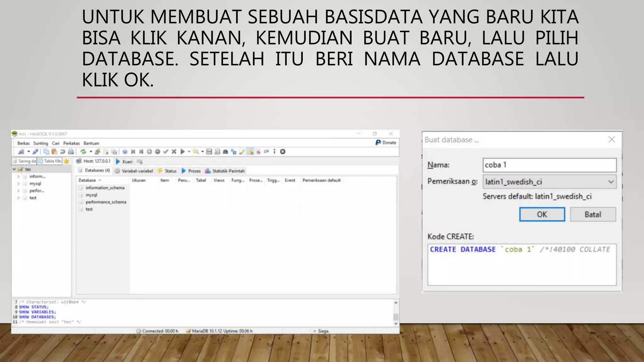
Task: Click the Paste clipboard icon
Action: pyautogui.click(x=54, y=152)
